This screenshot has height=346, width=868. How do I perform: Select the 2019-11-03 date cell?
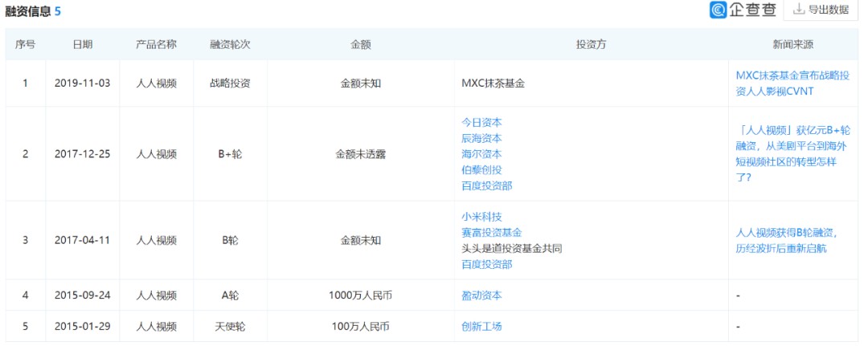point(82,83)
